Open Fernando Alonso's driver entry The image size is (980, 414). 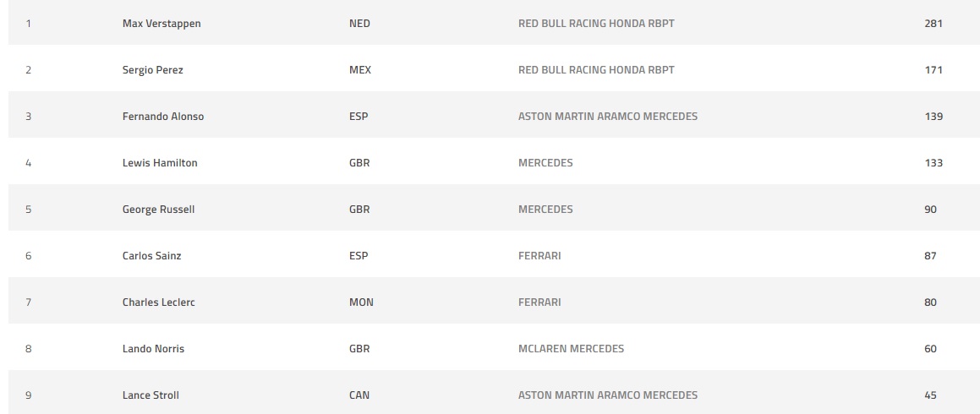tap(163, 117)
